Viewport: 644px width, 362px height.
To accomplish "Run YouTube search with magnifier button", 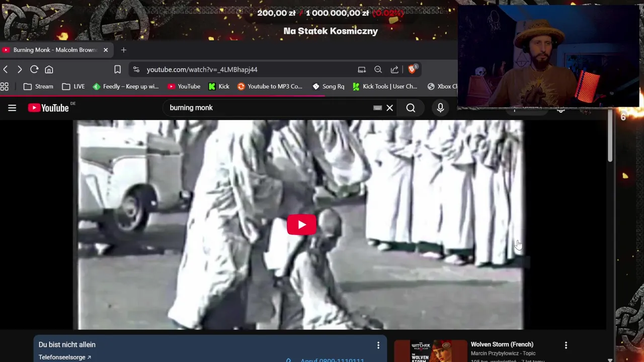I will pyautogui.click(x=411, y=108).
